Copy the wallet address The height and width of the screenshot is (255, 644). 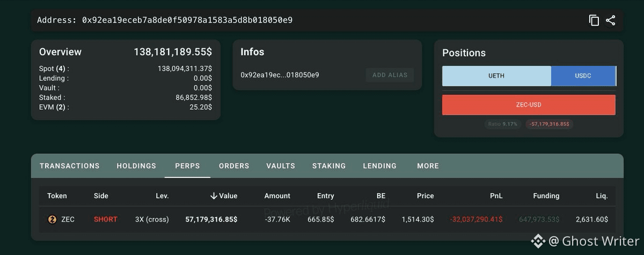(x=594, y=20)
